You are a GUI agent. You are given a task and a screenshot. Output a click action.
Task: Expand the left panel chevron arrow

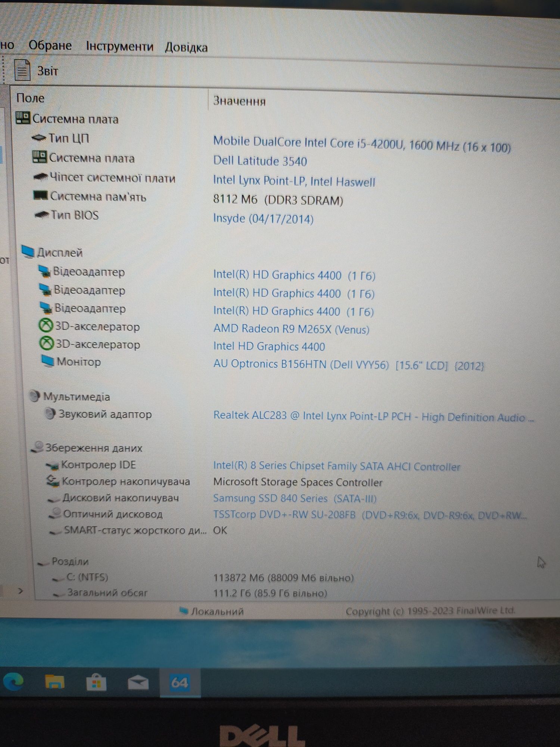21,591
